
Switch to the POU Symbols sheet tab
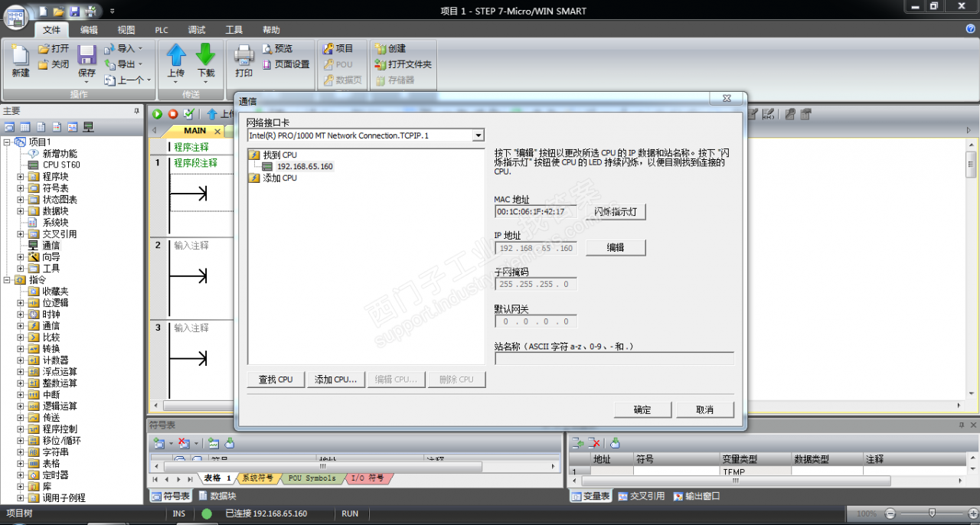[311, 478]
